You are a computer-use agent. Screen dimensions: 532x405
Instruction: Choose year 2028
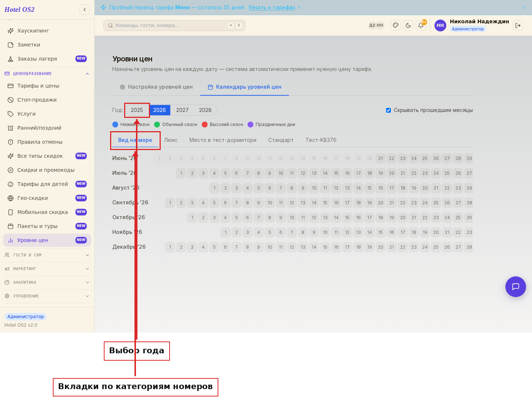pos(205,110)
